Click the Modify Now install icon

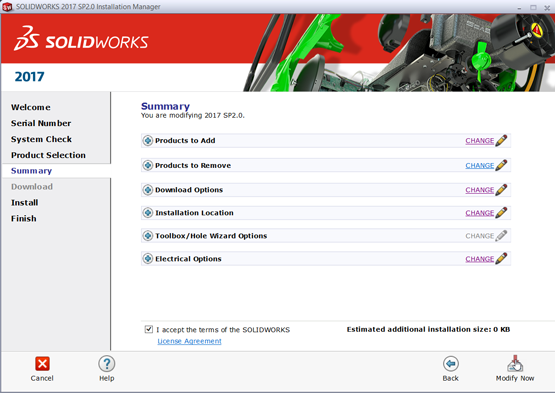pos(515,364)
